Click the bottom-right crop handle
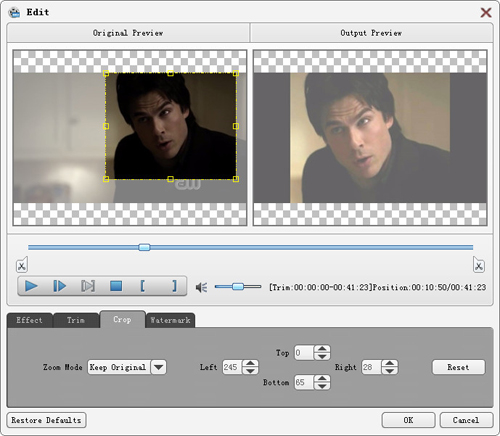Screen dimensions: 500x436 236,179
